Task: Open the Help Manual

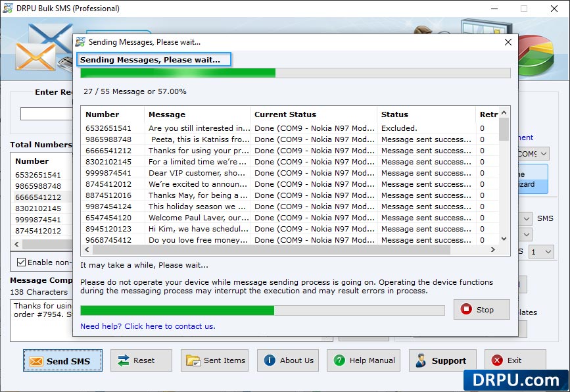Action: (364, 360)
